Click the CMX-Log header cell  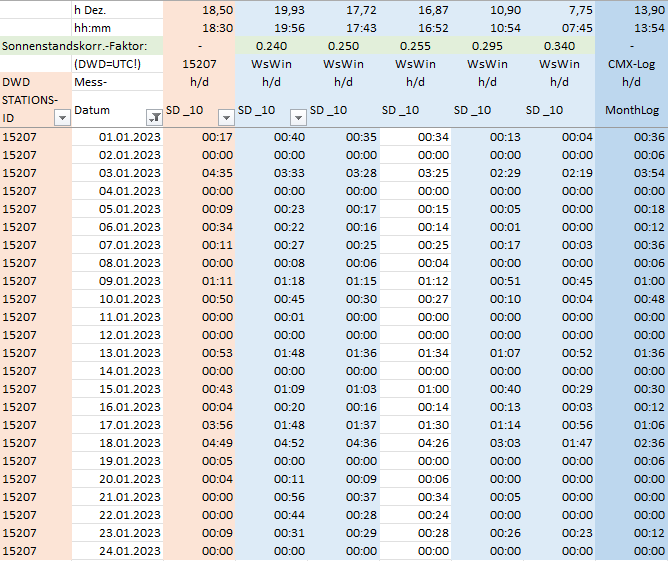pos(631,64)
